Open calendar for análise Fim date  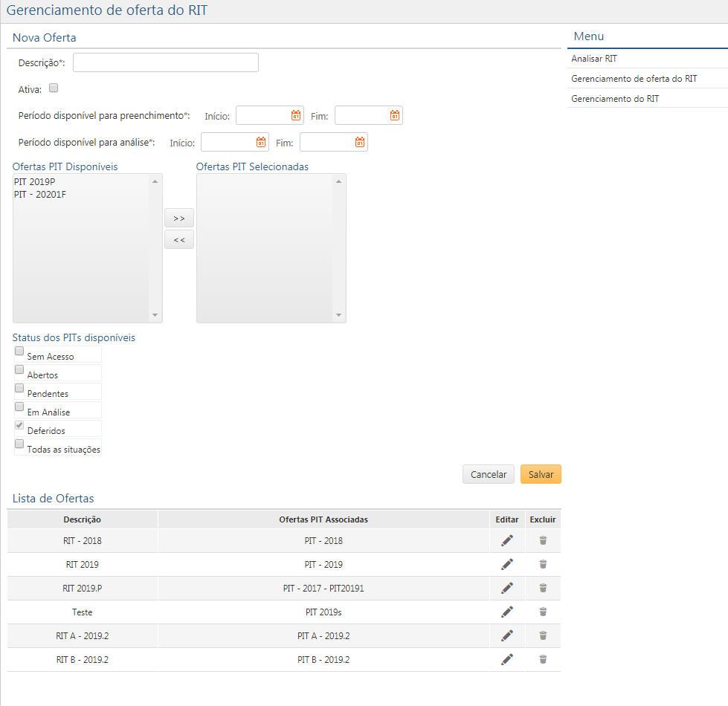point(360,143)
